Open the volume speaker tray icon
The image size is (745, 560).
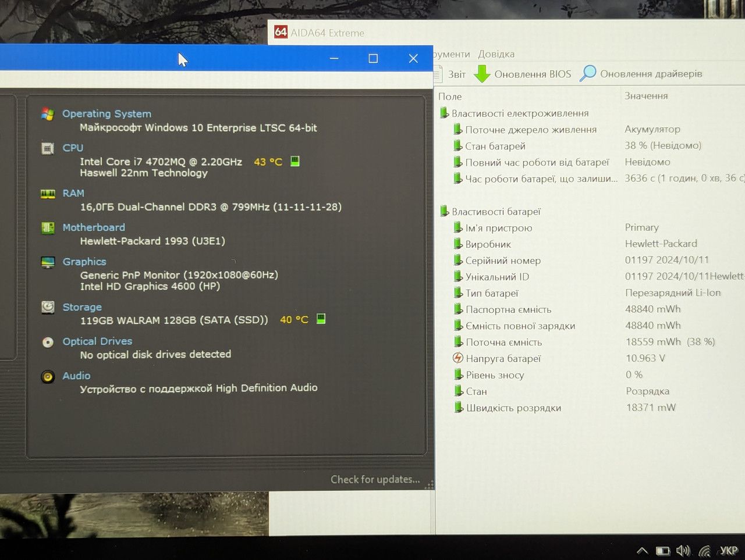point(683,551)
